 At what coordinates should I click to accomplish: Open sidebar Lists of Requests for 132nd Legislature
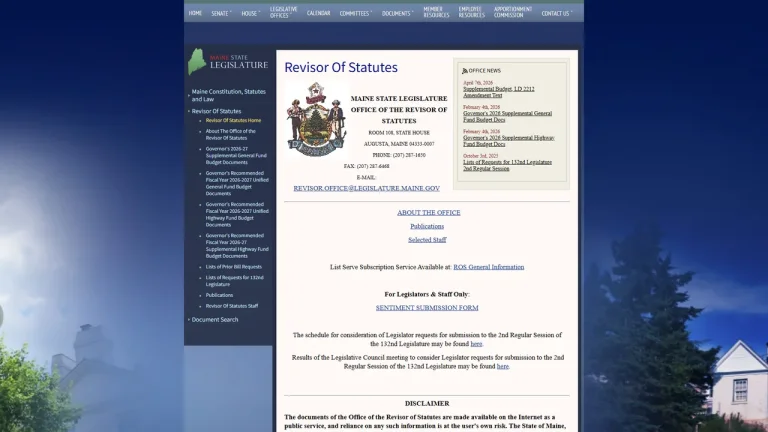(x=235, y=281)
